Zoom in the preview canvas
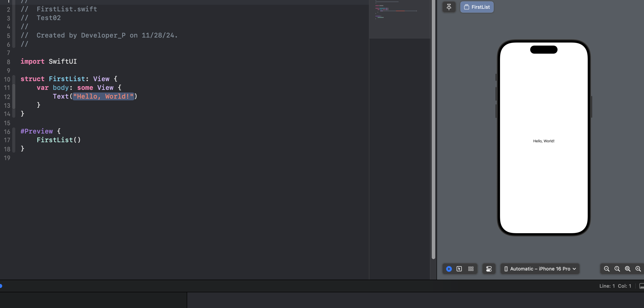The width and height of the screenshot is (644, 308). pyautogui.click(x=638, y=269)
